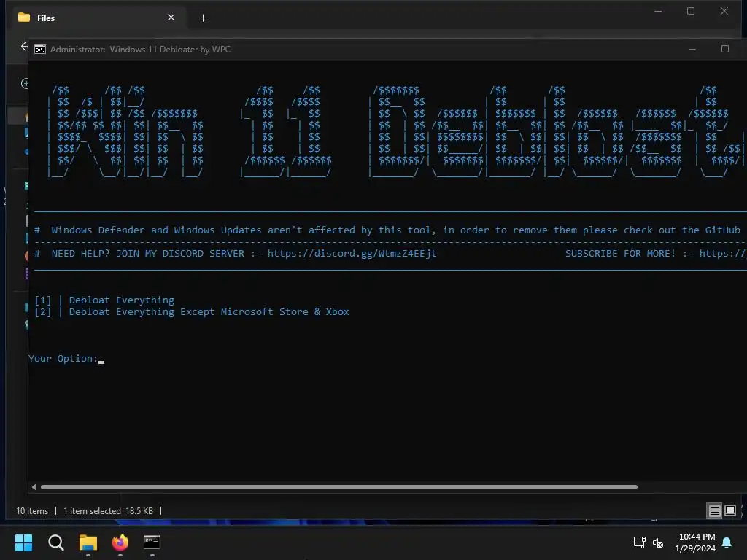Launch Firefox from the taskbar

[x=120, y=542]
